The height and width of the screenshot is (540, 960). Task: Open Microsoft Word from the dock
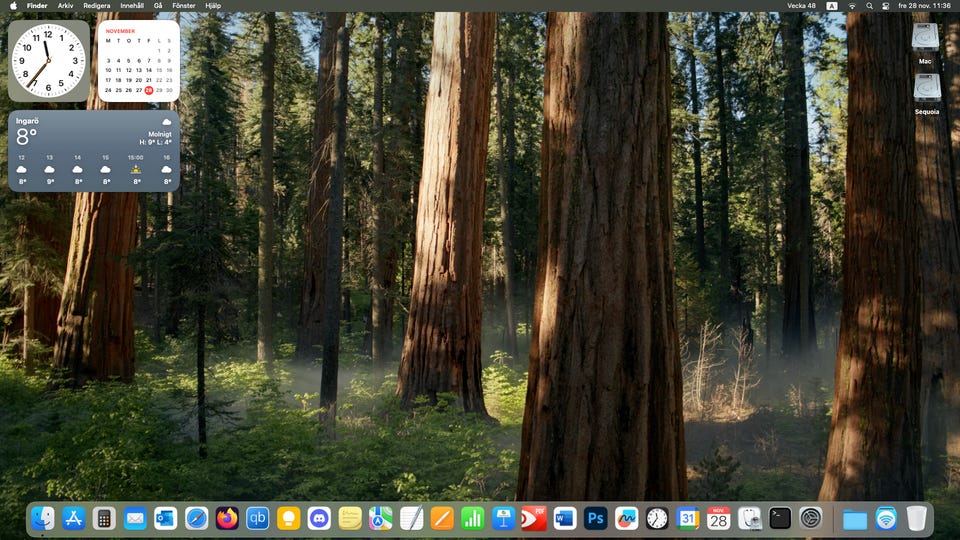click(x=565, y=518)
